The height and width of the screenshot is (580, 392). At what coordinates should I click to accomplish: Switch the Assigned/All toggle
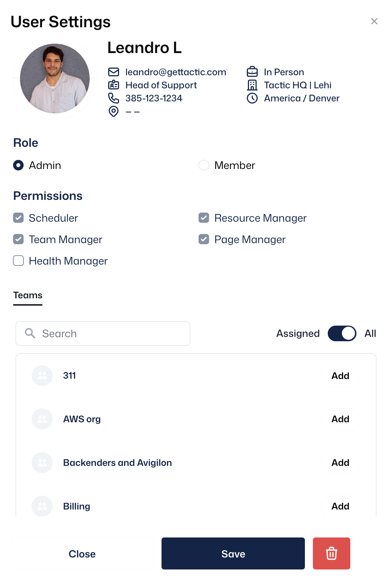[x=342, y=333]
